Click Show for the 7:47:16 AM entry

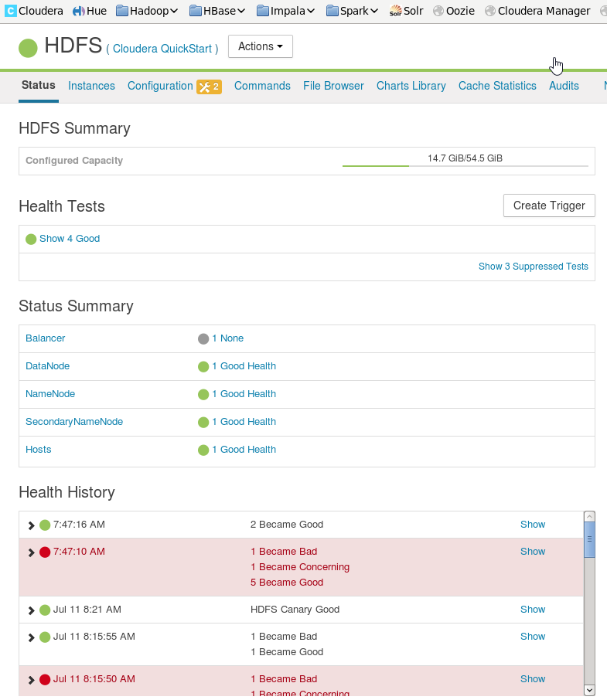[x=533, y=525]
